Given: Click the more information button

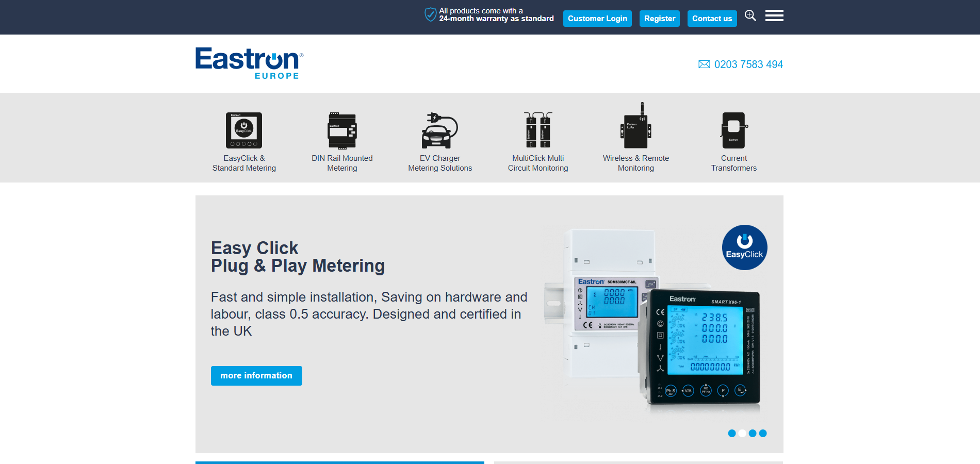Looking at the screenshot, I should point(256,376).
